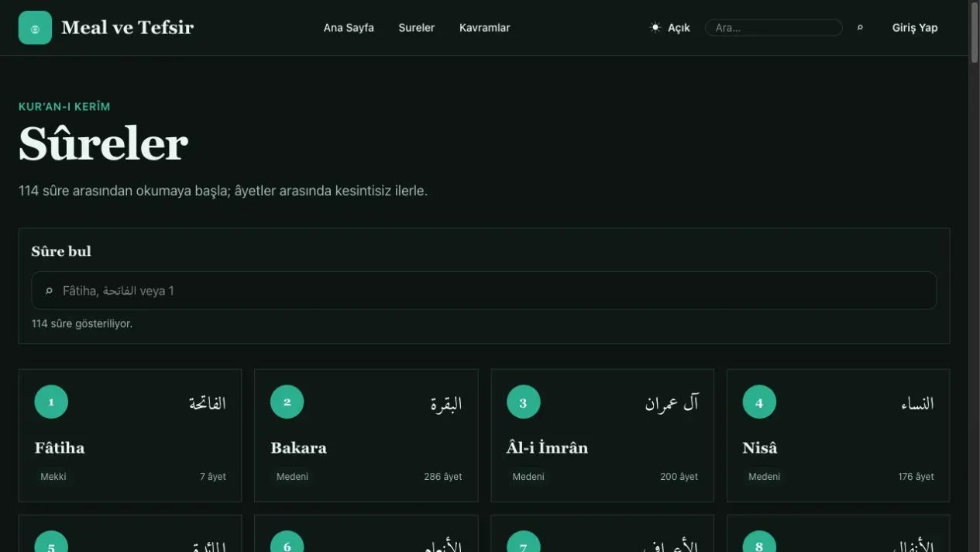The width and height of the screenshot is (980, 552).
Task: Click the number 3 circle badge of Âl-i İmrân
Action: coord(523,402)
